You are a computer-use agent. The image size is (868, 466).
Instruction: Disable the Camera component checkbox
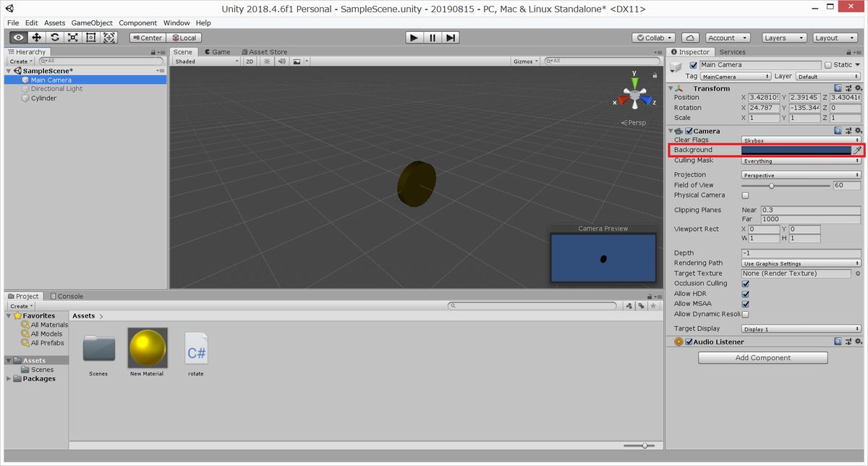pyautogui.click(x=689, y=131)
